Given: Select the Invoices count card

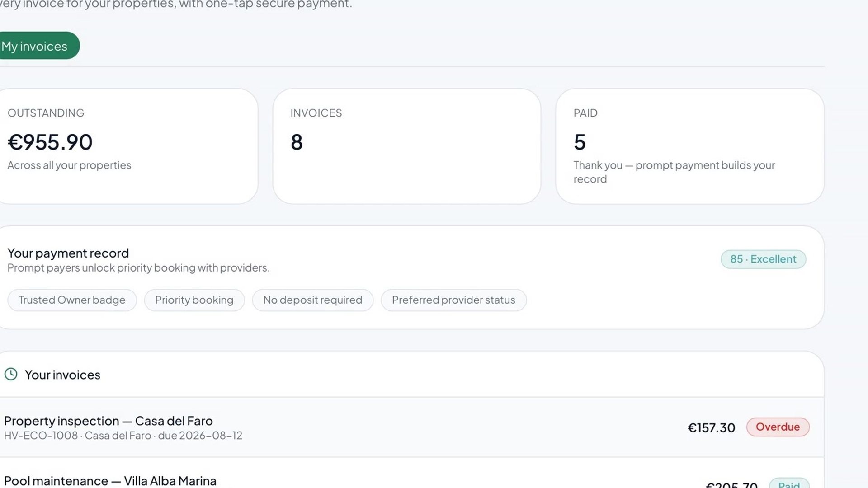Looking at the screenshot, I should pyautogui.click(x=406, y=146).
